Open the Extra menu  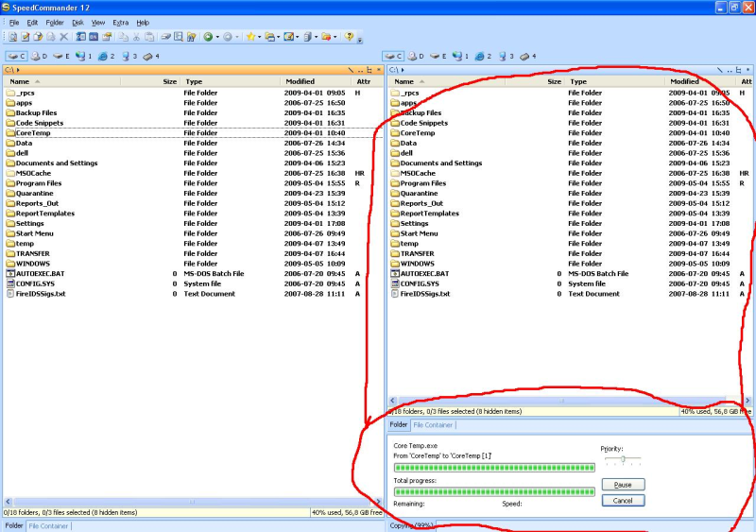120,22
